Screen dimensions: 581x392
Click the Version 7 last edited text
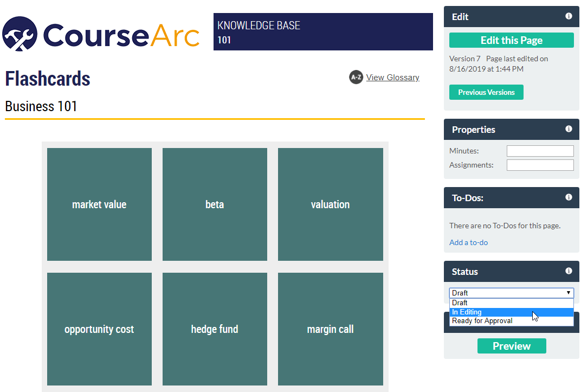point(499,64)
